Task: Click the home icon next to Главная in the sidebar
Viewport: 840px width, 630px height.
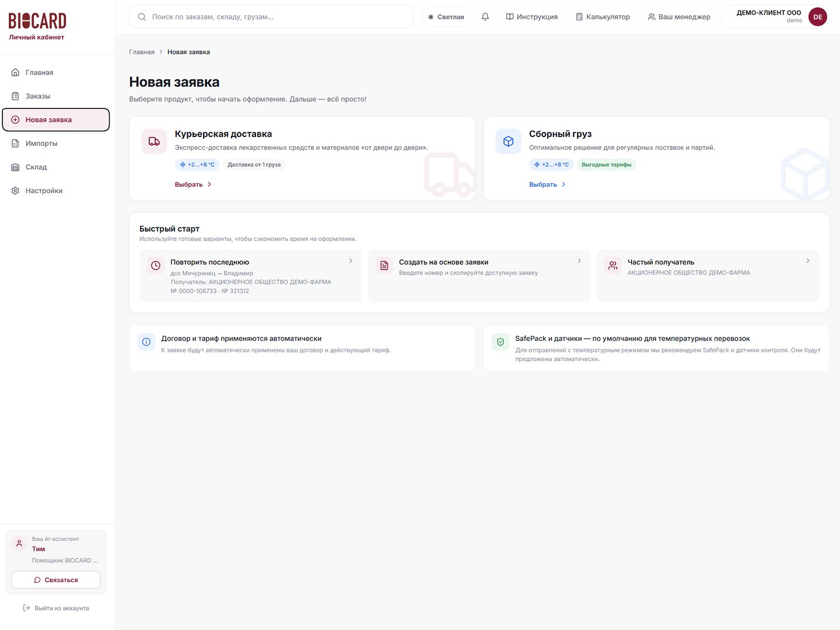Action: (x=16, y=72)
